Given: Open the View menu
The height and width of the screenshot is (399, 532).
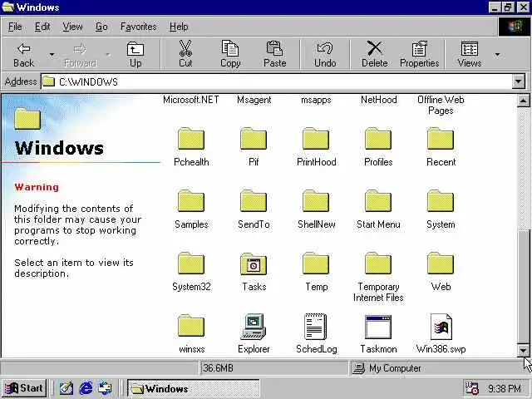Looking at the screenshot, I should click(72, 27).
